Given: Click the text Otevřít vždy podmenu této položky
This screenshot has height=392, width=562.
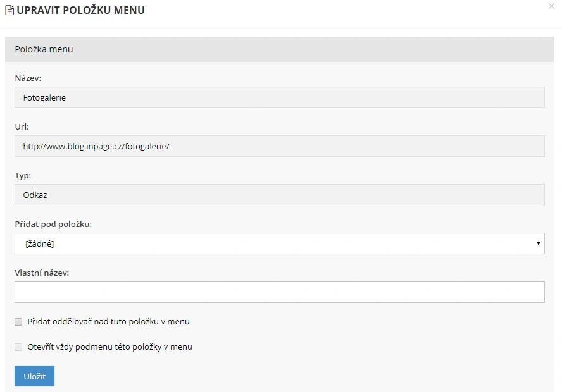Looking at the screenshot, I should tap(109, 347).
